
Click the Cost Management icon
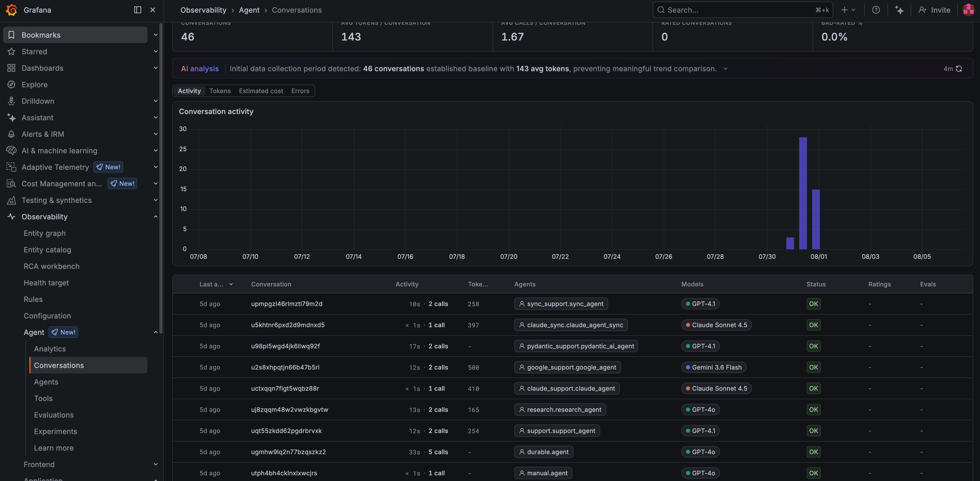tap(11, 183)
